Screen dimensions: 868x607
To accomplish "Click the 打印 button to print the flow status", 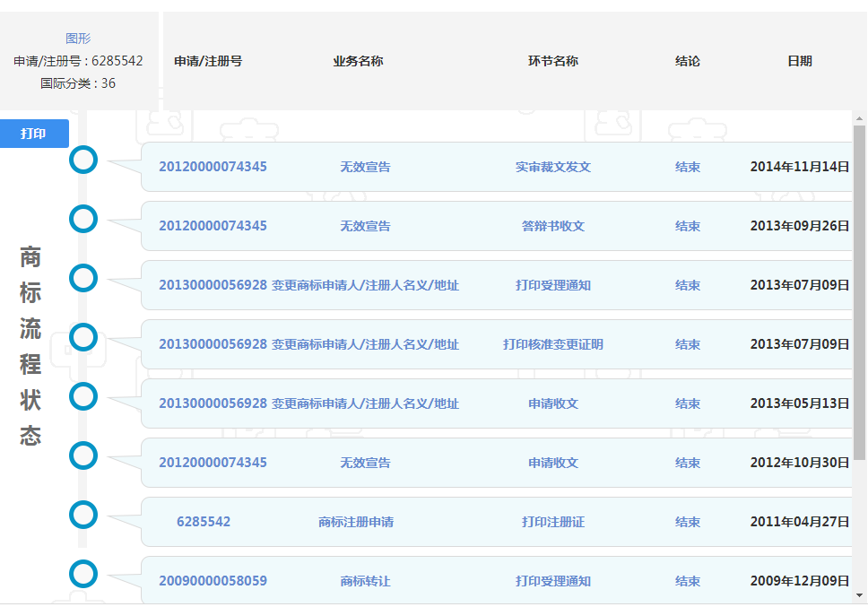I will pos(33,134).
